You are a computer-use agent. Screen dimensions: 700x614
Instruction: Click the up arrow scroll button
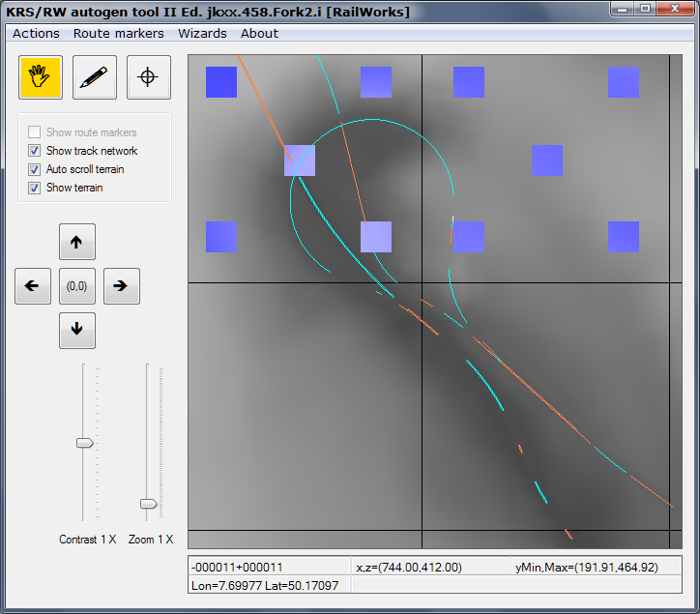click(77, 242)
